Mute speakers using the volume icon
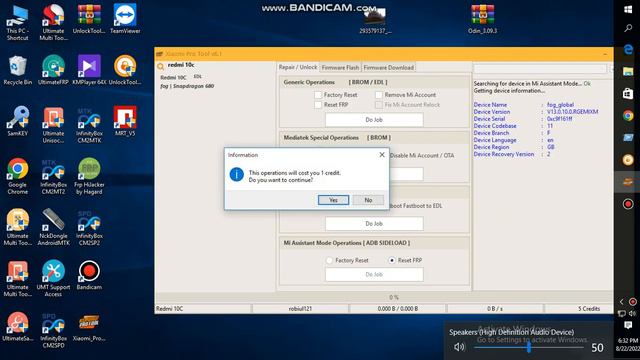640x360 pixels. (459, 347)
